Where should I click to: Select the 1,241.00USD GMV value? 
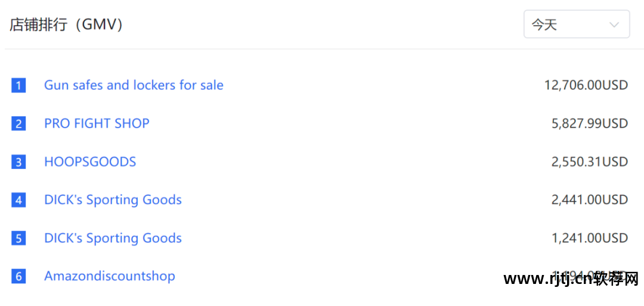click(x=589, y=238)
